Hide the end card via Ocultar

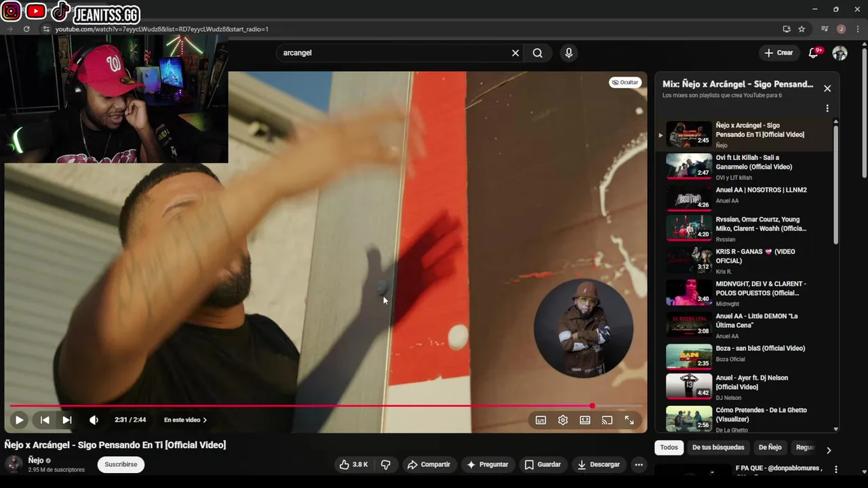click(x=625, y=83)
